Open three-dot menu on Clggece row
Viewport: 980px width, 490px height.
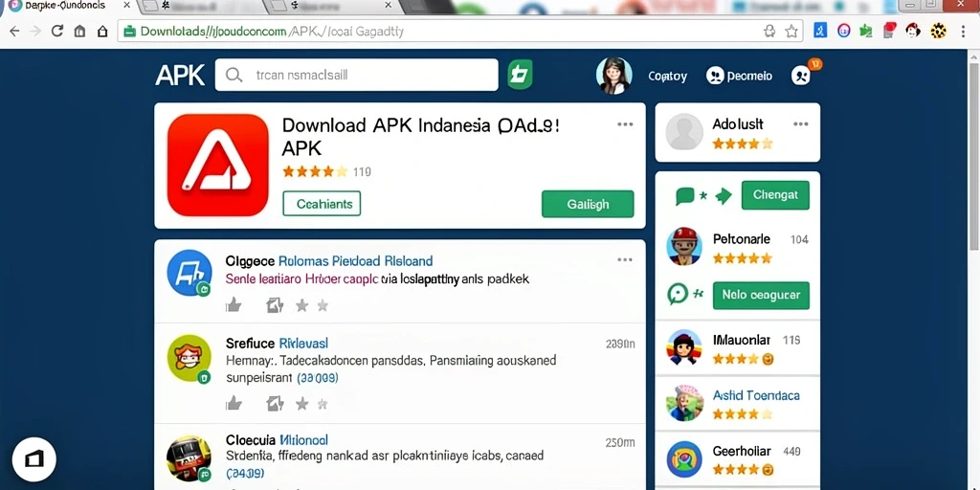625,259
